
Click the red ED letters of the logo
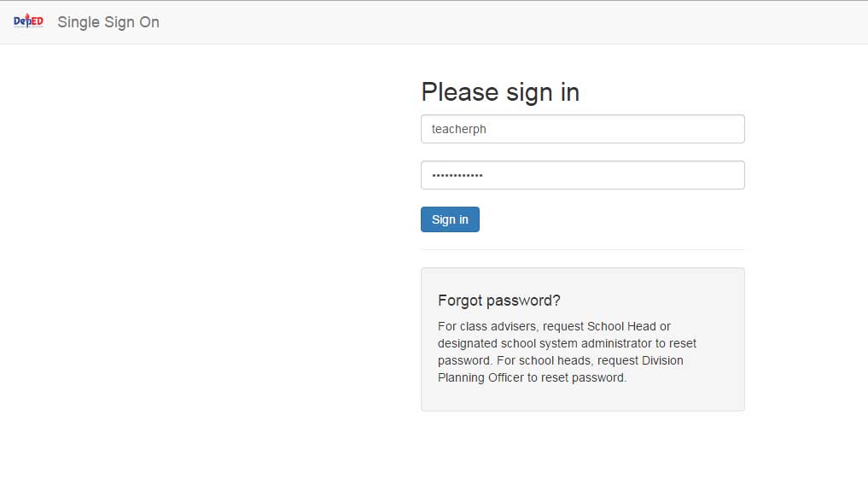tap(37, 21)
